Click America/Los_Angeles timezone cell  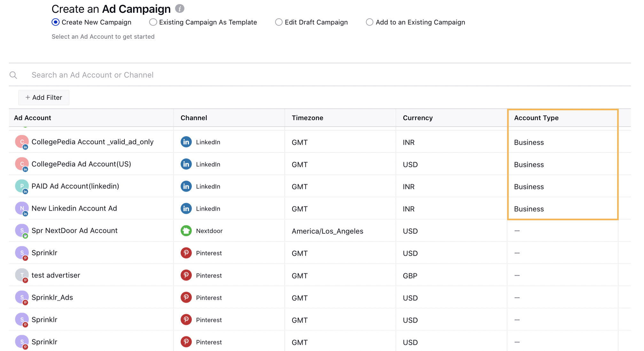[327, 231]
